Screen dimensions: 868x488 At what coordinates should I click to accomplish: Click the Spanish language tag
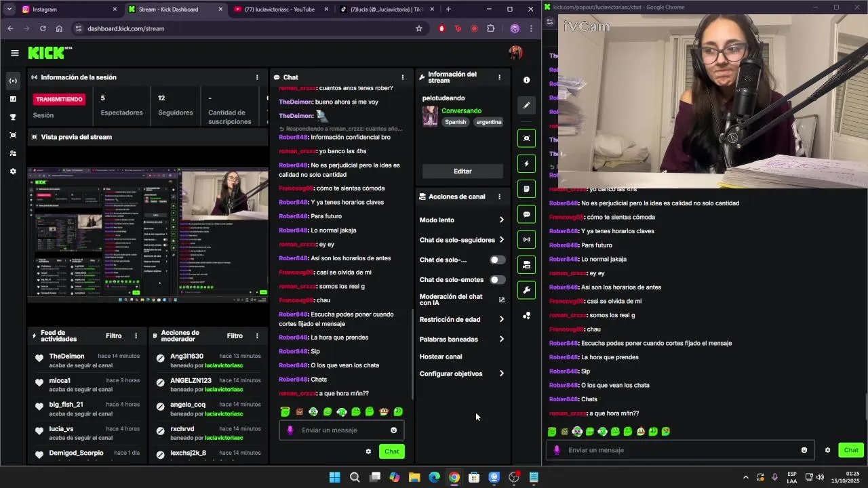point(456,122)
